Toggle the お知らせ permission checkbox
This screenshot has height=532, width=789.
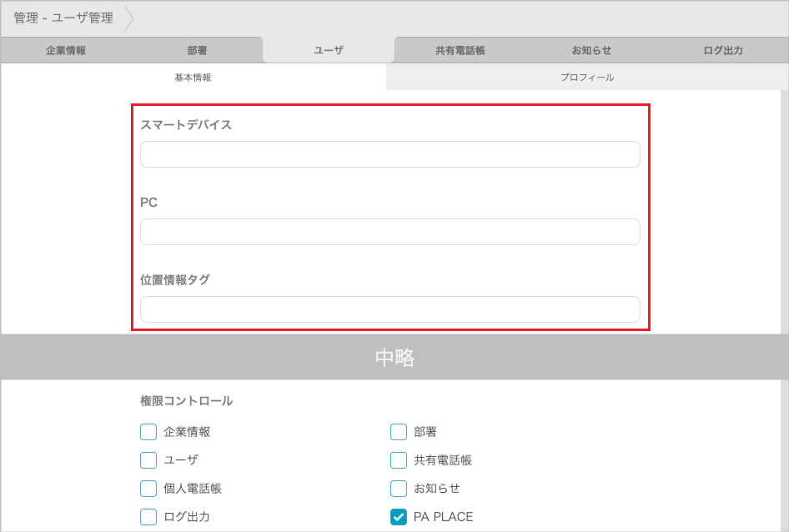click(x=399, y=489)
